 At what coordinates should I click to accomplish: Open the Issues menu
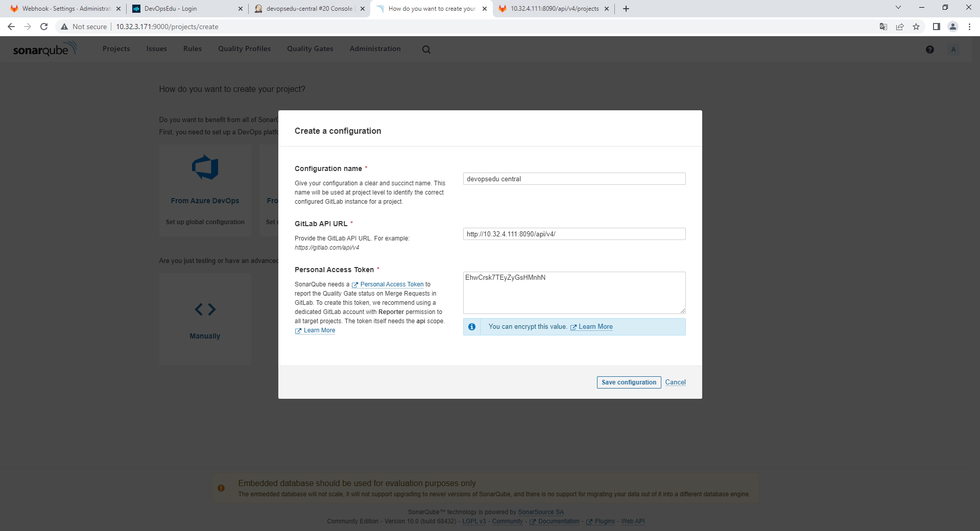(157, 49)
